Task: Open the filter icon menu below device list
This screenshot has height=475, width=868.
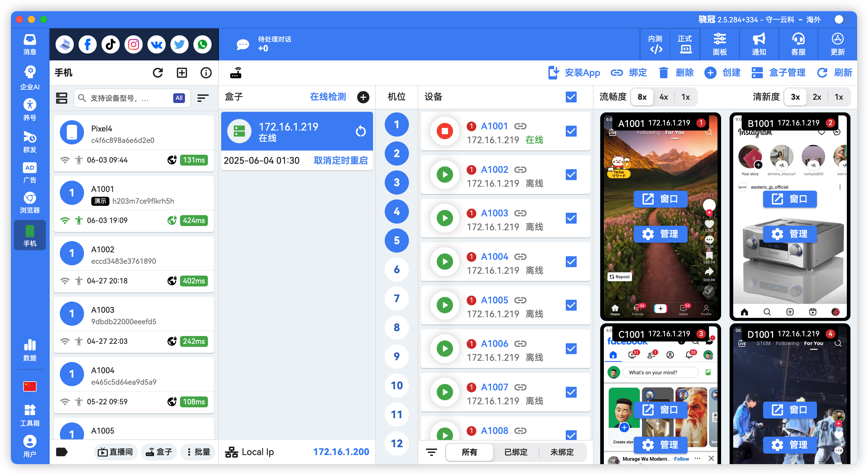Action: [432, 452]
